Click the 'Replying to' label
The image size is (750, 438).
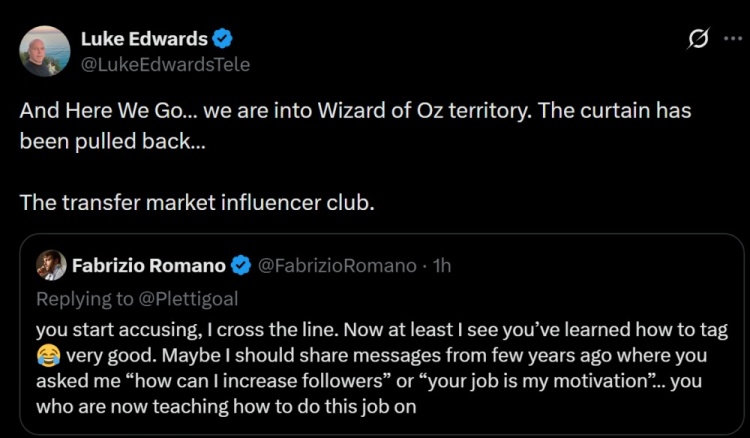click(x=85, y=299)
